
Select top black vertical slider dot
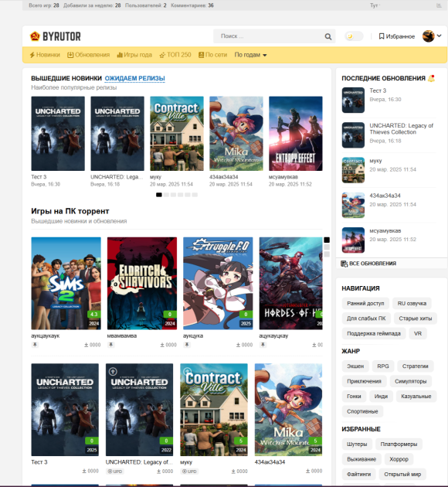click(327, 240)
